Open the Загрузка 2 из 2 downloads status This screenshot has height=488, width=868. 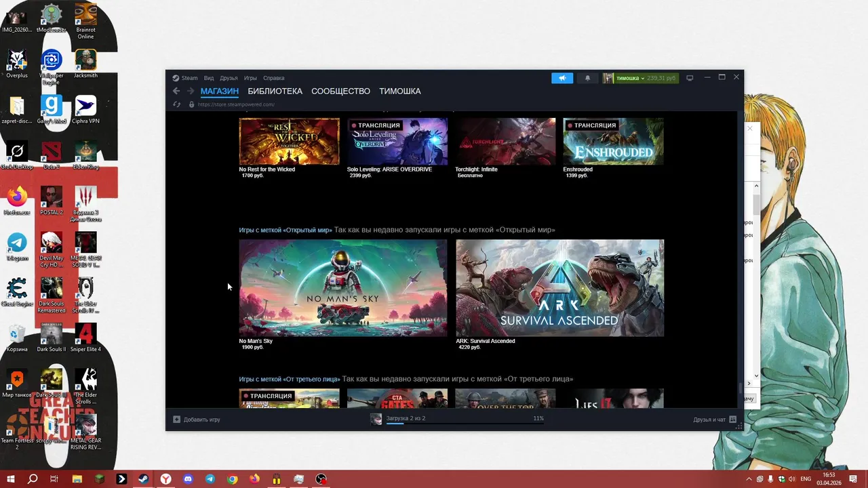[x=458, y=419]
